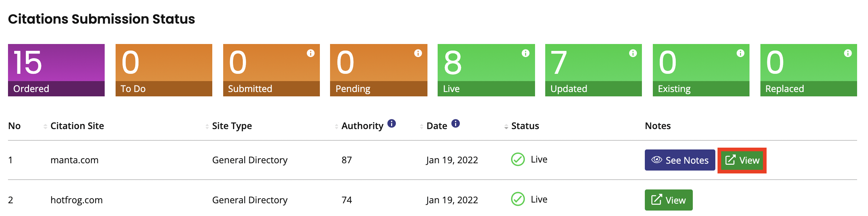Click View button for manta.com

(x=742, y=160)
